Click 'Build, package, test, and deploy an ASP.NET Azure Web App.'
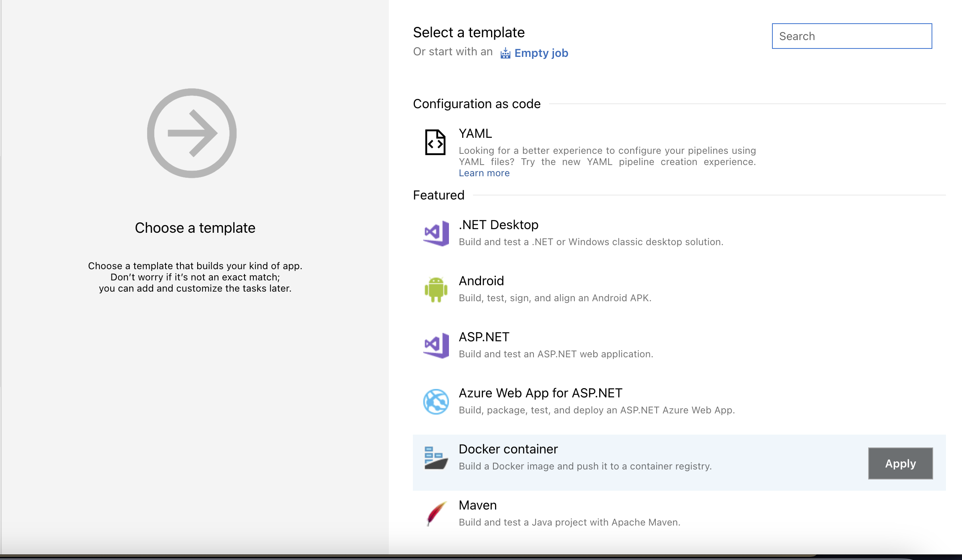Viewport: 962px width, 560px height. 596,410
